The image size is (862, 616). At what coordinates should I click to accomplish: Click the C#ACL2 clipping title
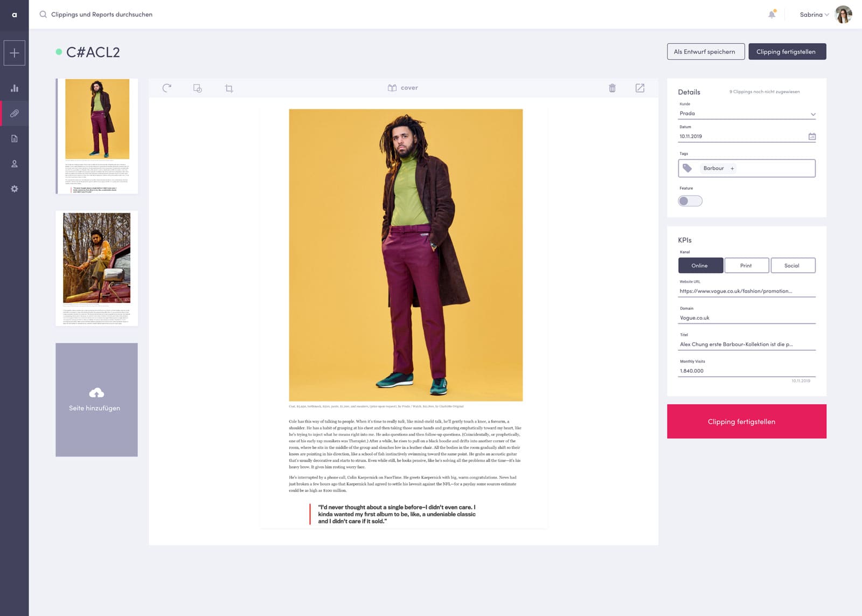[x=93, y=52]
